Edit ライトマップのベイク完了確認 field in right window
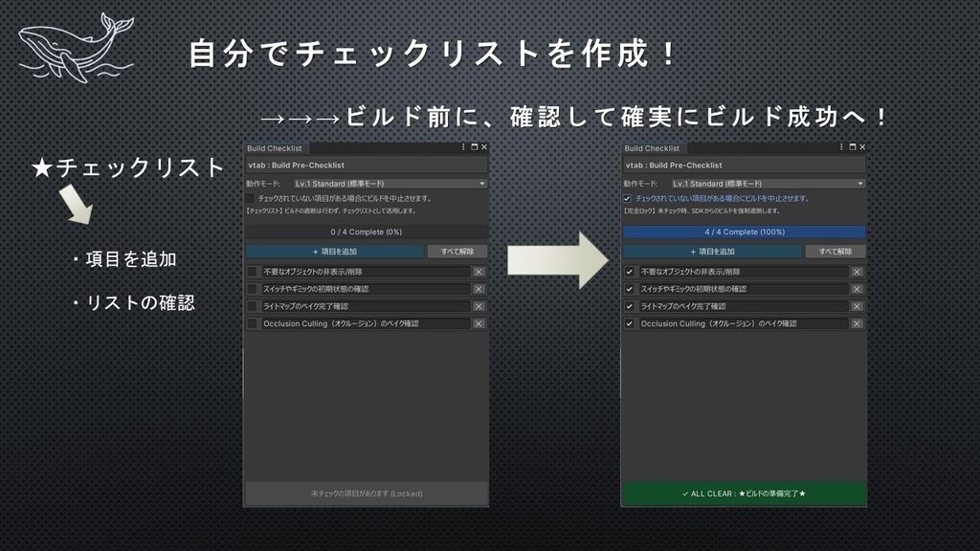 [744, 306]
